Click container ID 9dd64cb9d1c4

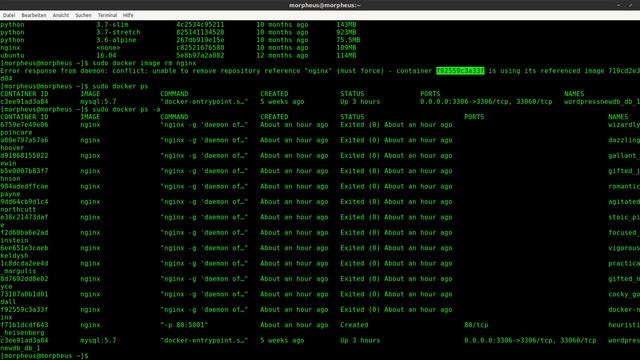click(x=24, y=202)
